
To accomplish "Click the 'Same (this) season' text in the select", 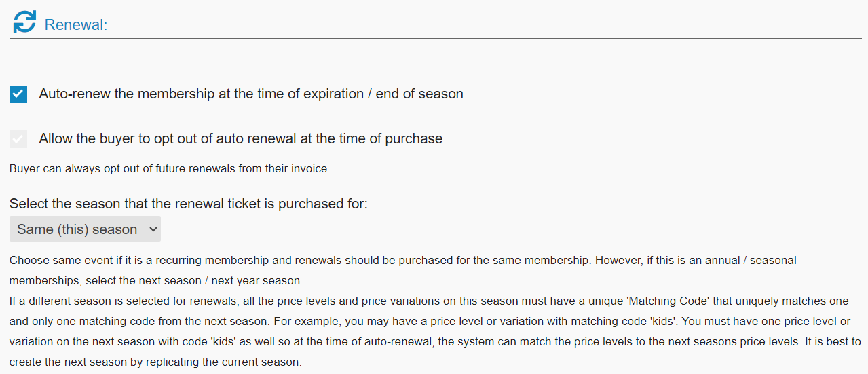I will [x=77, y=229].
